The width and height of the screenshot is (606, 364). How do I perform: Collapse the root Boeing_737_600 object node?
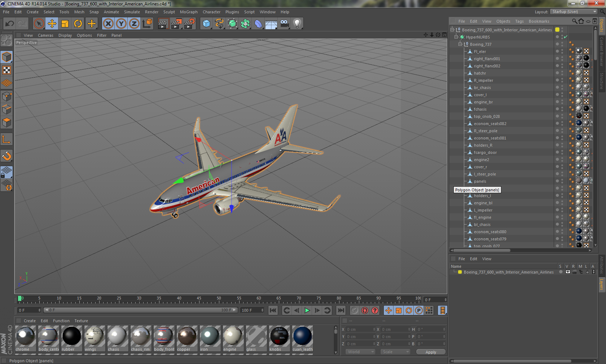(452, 30)
